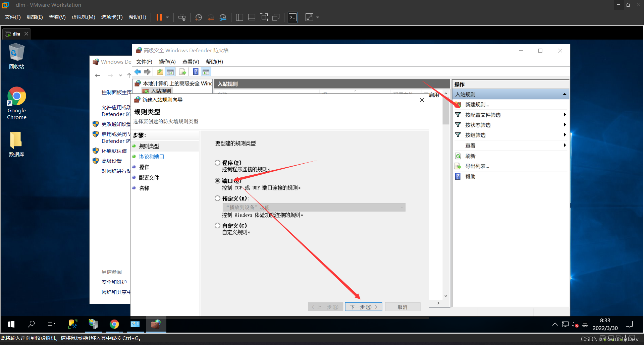Click 新建规则... in the actions pane
This screenshot has height=345, width=644.
click(477, 105)
